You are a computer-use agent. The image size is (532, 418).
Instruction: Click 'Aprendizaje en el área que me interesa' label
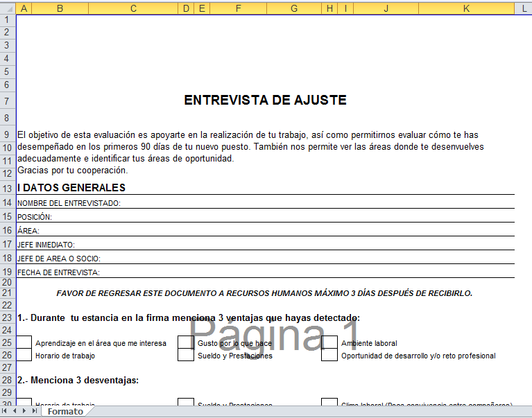[101, 343]
